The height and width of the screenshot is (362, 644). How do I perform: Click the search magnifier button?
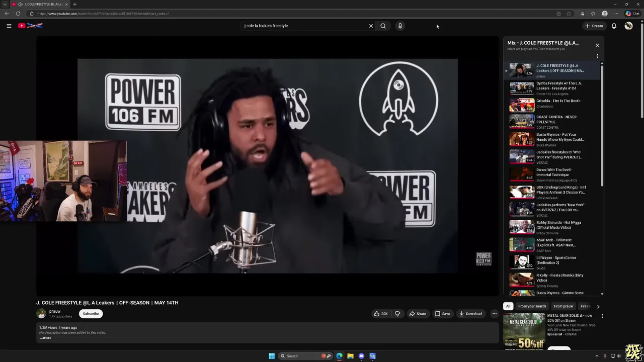point(383,26)
